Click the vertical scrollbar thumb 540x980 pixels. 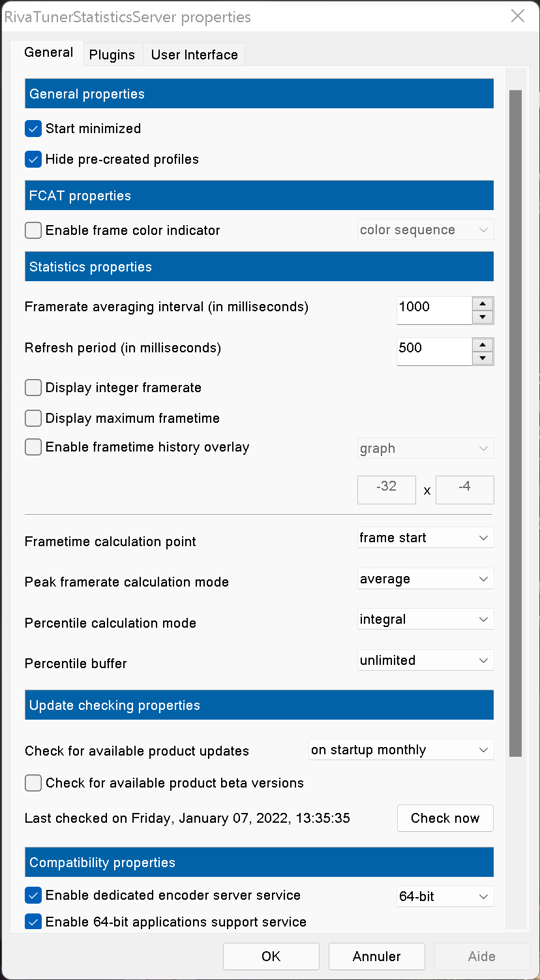[x=515, y=423]
